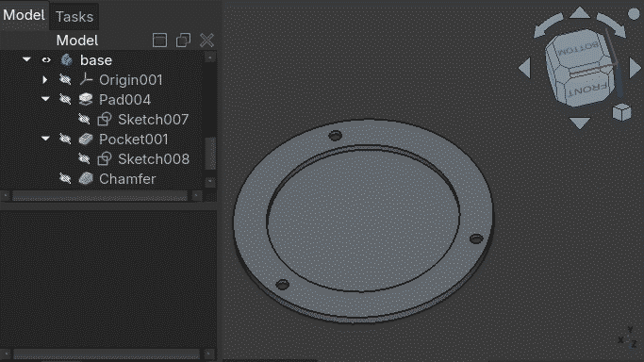Click tree horizontal scrollbar left arrow
Viewport: 644px width, 362px height.
coord(6,196)
